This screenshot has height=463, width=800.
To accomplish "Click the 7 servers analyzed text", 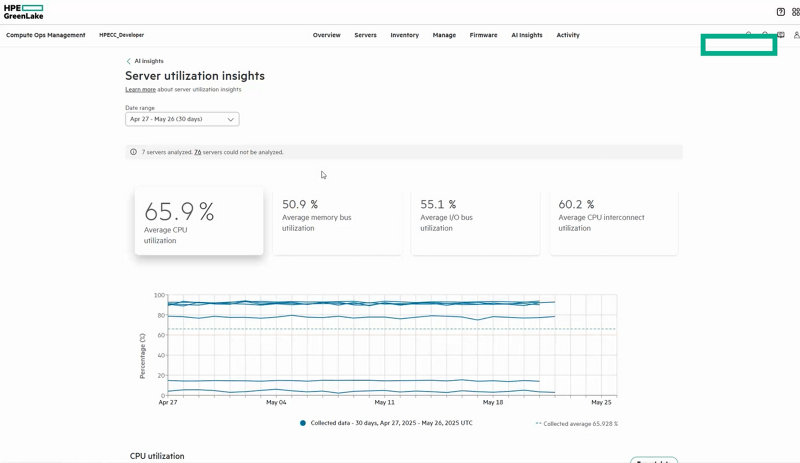I will (167, 152).
